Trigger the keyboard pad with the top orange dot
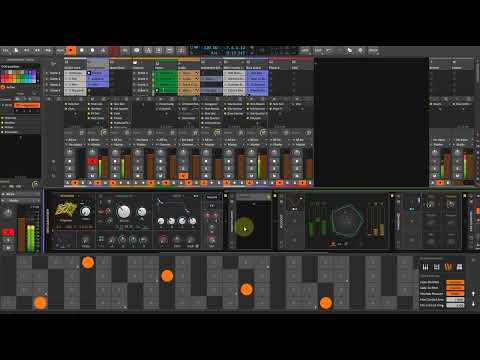 [x=88, y=263]
